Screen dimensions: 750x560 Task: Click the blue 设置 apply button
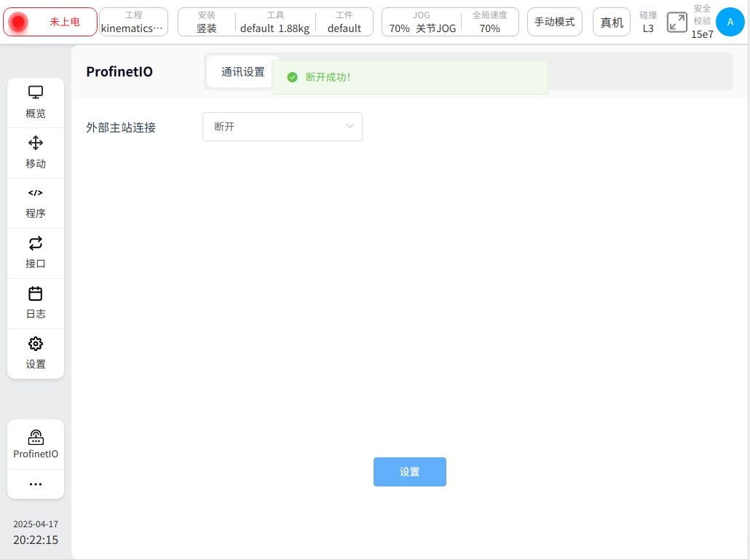coord(409,472)
